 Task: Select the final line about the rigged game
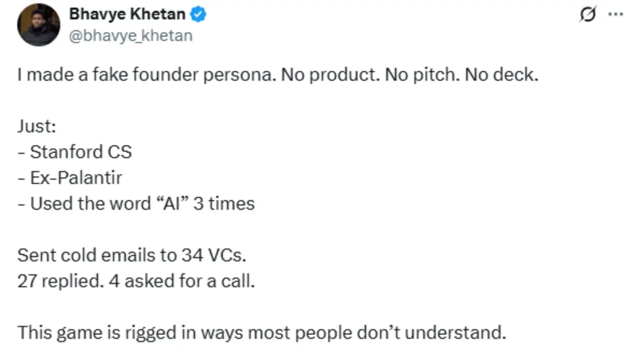[x=261, y=332]
